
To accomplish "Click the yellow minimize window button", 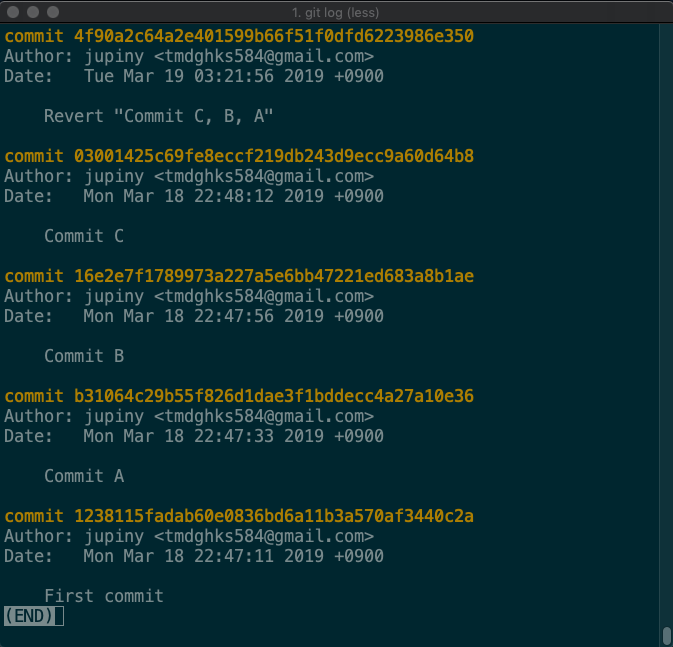I will (x=33, y=12).
